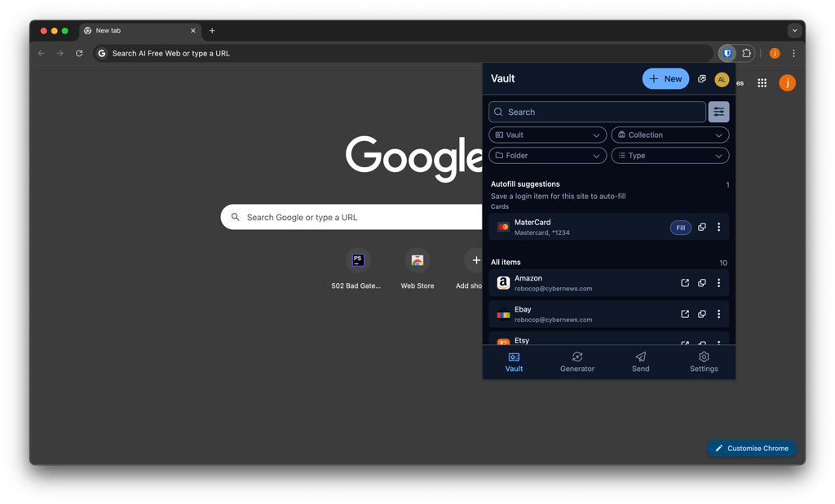Switch to the Vault bottom tab

pyautogui.click(x=514, y=362)
